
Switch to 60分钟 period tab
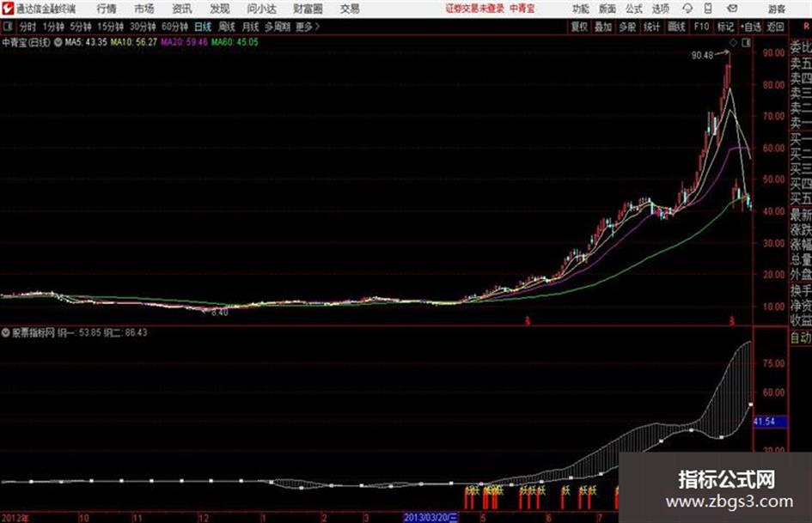click(174, 27)
